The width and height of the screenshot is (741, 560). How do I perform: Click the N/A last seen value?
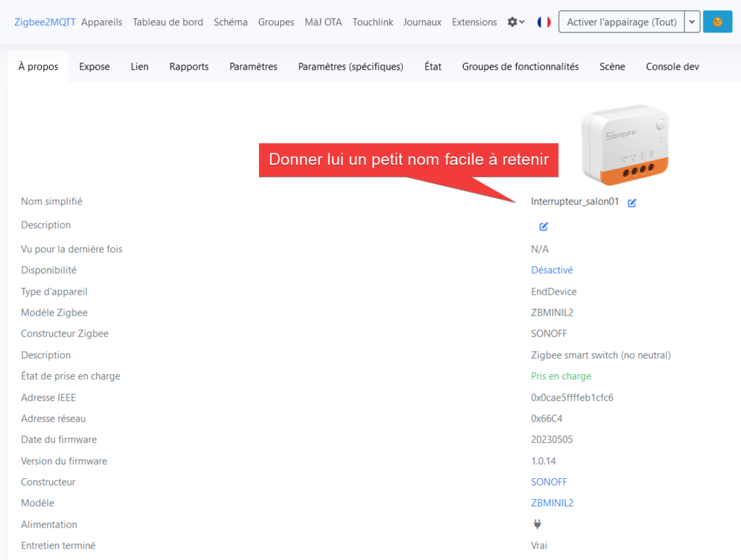pyautogui.click(x=540, y=249)
